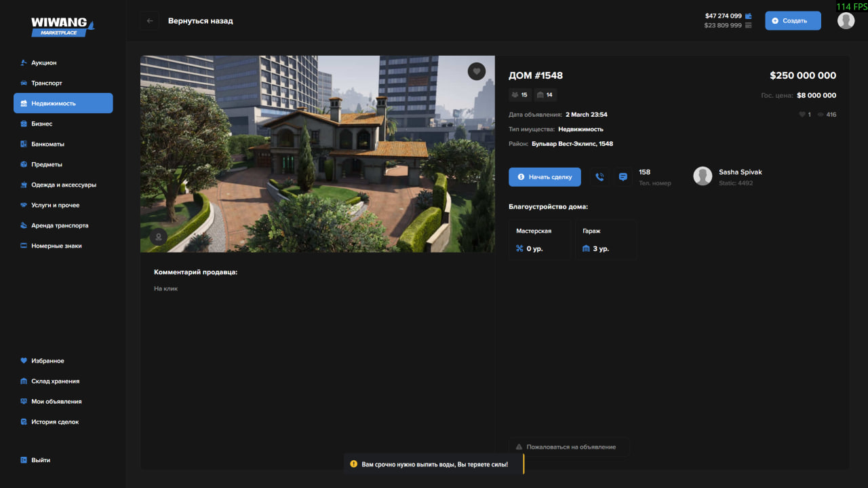Click the Аукцион gavel icon
868x488 pixels.
point(24,62)
